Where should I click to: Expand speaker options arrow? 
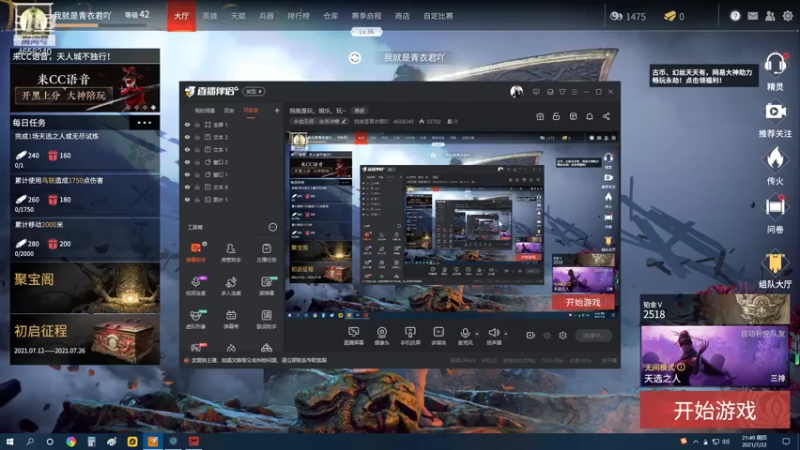pos(506,334)
